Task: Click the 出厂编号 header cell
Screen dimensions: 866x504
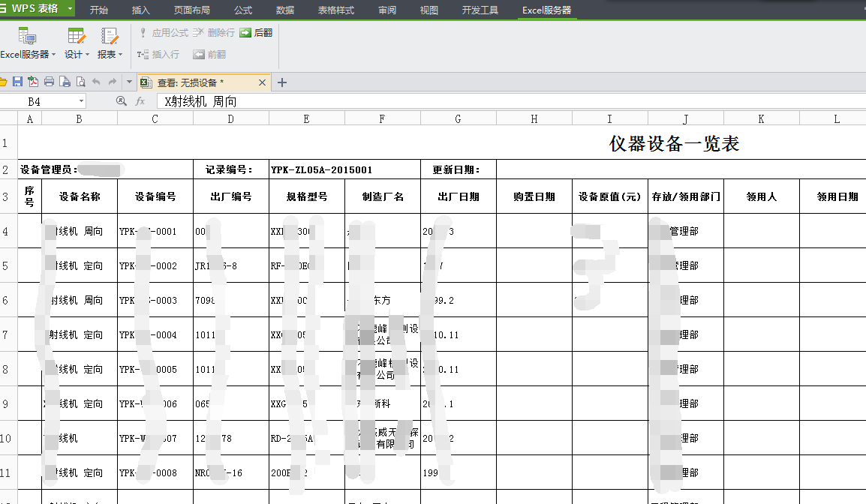Action: [x=231, y=196]
